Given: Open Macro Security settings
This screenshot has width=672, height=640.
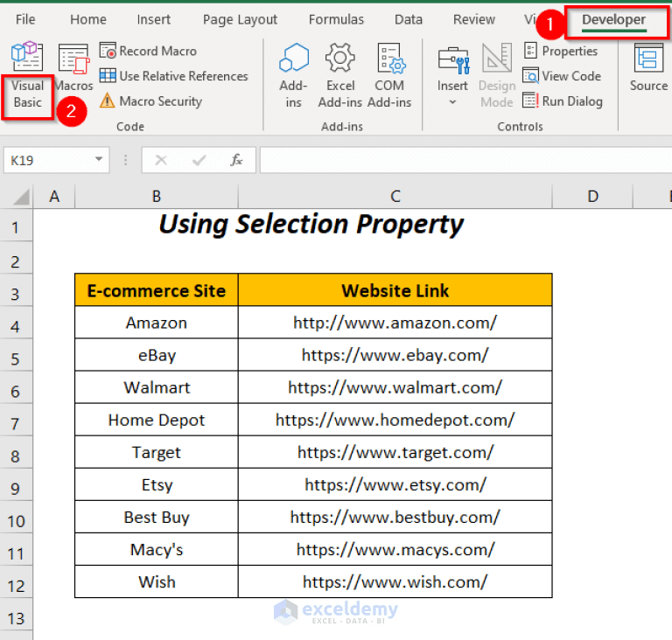Looking at the screenshot, I should pos(150,101).
